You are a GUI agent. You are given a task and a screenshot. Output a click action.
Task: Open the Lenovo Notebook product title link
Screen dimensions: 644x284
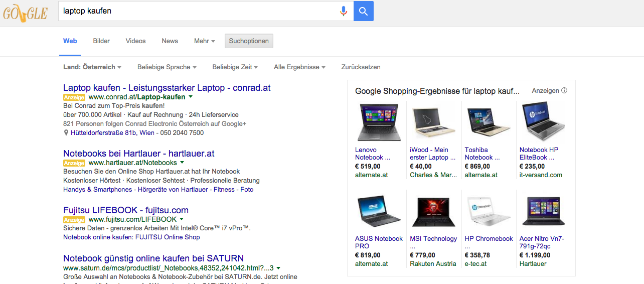pyautogui.click(x=373, y=154)
